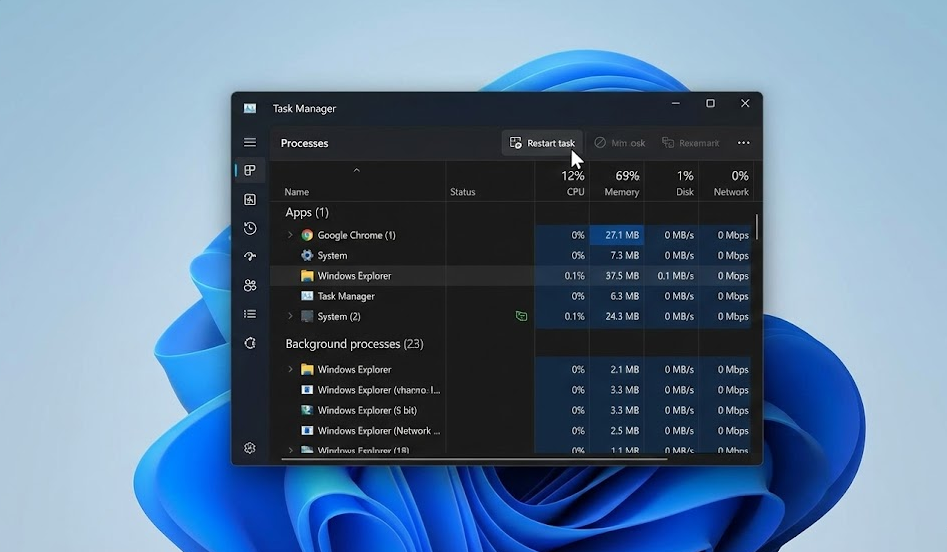
Task: Select the Processes page icon in sidebar
Action: tap(249, 170)
